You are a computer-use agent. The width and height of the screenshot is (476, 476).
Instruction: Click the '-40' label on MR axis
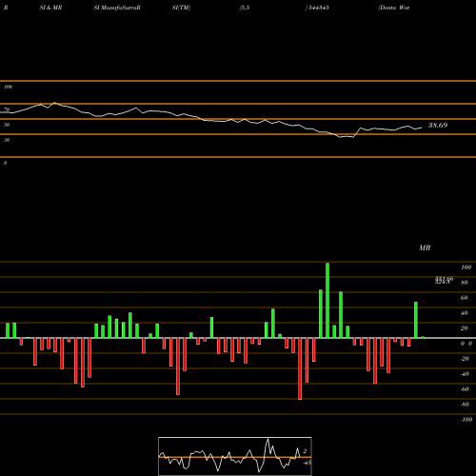click(465, 374)
